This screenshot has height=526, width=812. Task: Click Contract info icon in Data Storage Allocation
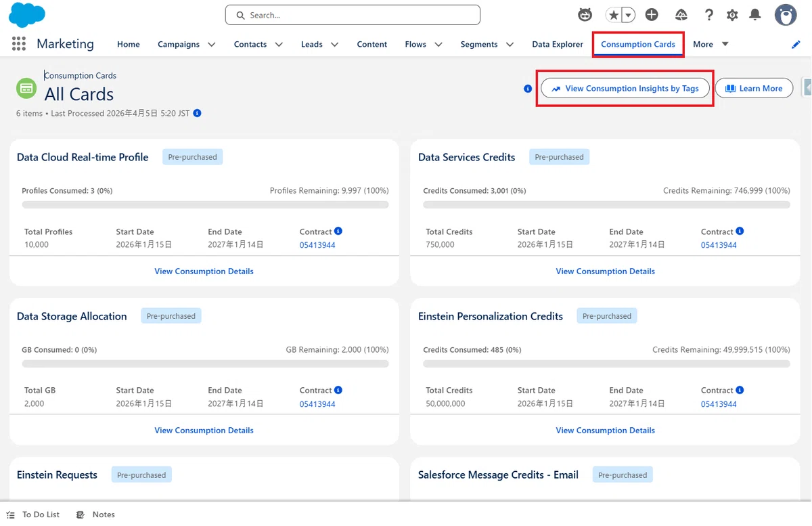(338, 390)
